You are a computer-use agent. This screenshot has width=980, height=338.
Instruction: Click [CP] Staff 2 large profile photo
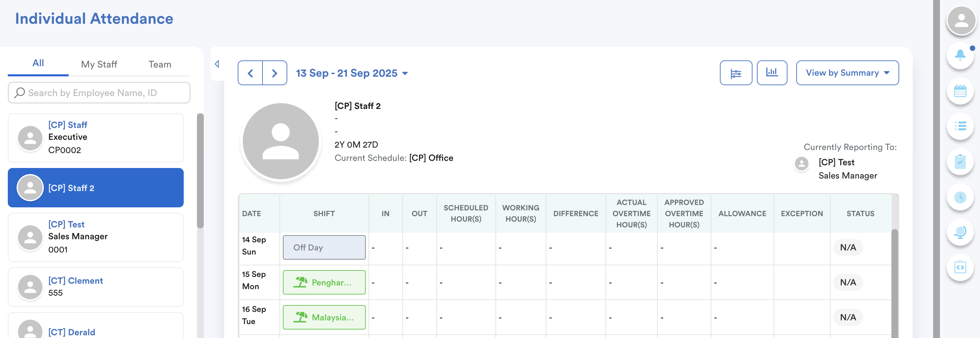pos(281,142)
